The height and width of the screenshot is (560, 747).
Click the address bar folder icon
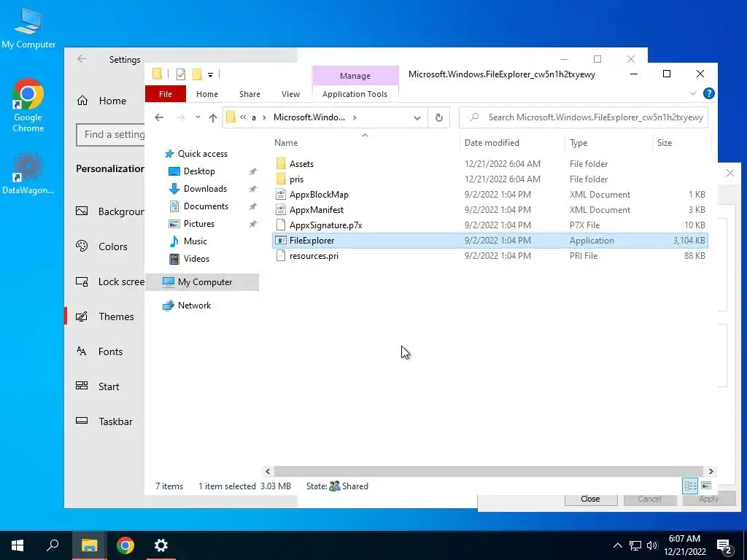pos(231,117)
